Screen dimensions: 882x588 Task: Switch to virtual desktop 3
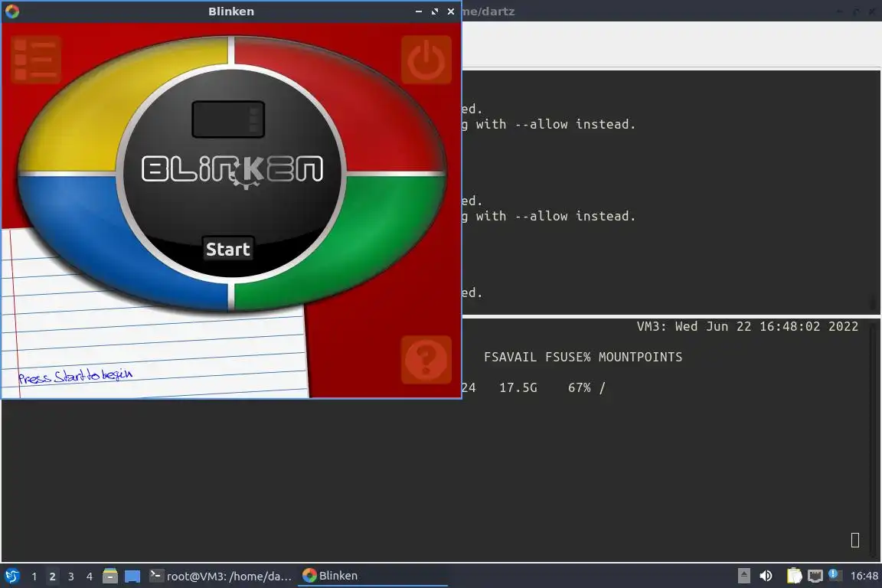[x=71, y=577]
